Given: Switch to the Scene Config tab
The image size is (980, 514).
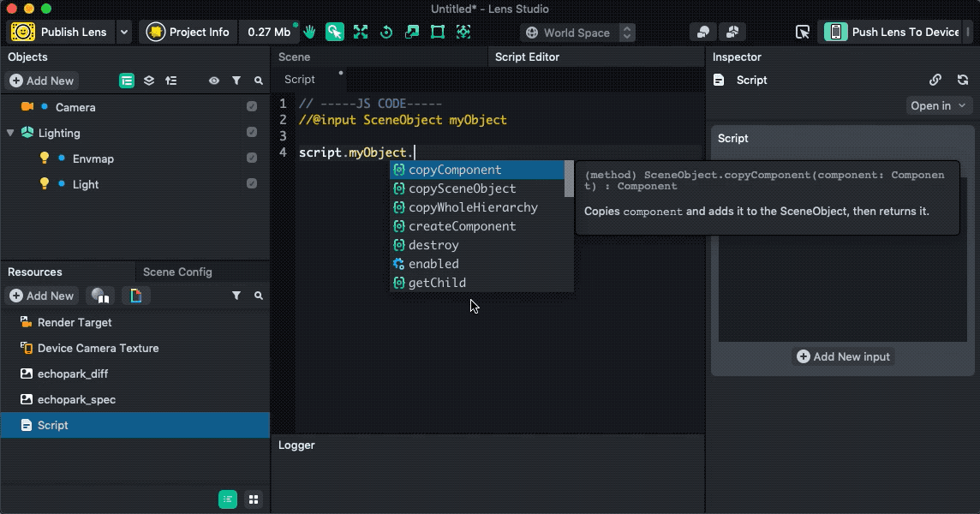Looking at the screenshot, I should (x=177, y=272).
